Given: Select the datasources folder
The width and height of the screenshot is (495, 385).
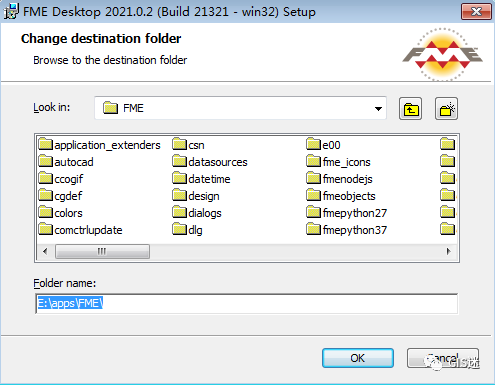Looking at the screenshot, I should click(210, 162).
